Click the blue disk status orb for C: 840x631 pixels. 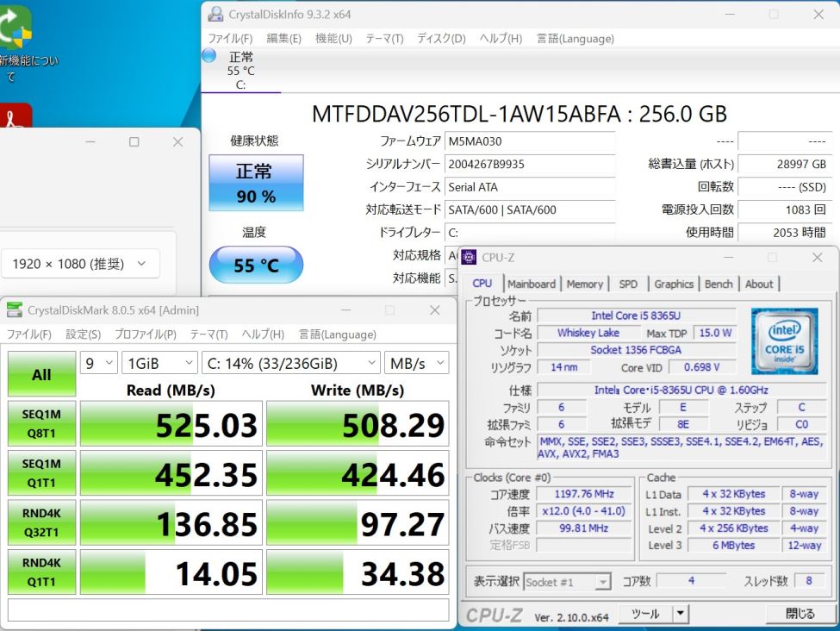(x=209, y=55)
